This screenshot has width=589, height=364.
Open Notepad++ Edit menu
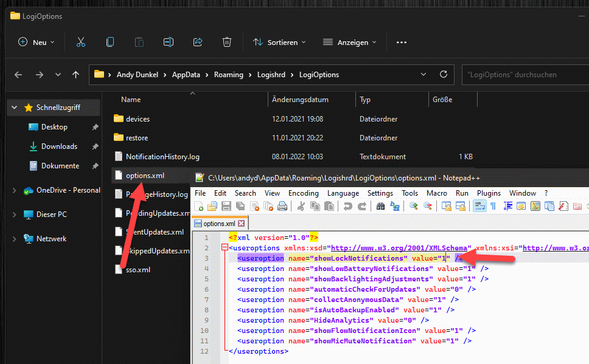pyautogui.click(x=220, y=193)
